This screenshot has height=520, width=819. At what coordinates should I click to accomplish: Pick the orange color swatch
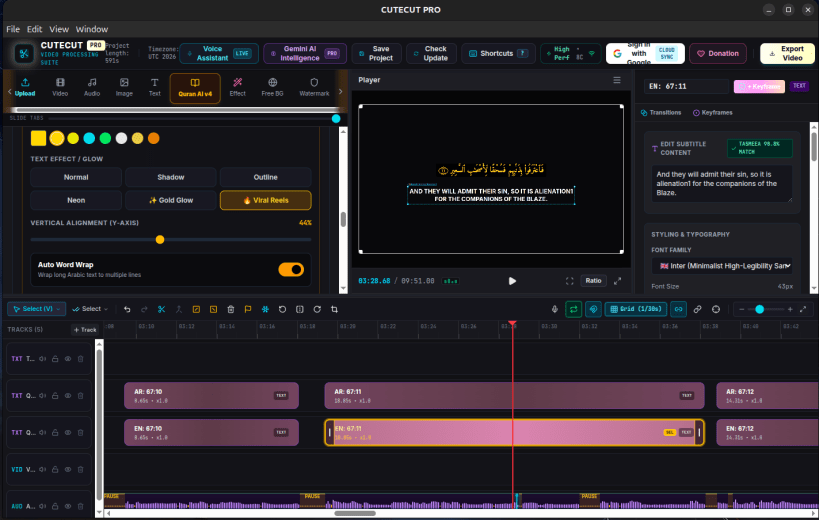tap(154, 138)
